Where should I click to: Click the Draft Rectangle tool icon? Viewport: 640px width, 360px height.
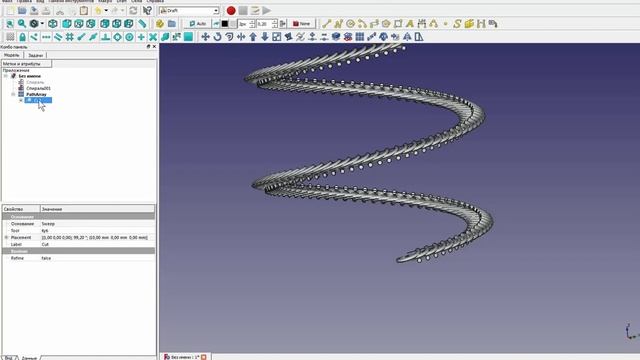(x=398, y=24)
